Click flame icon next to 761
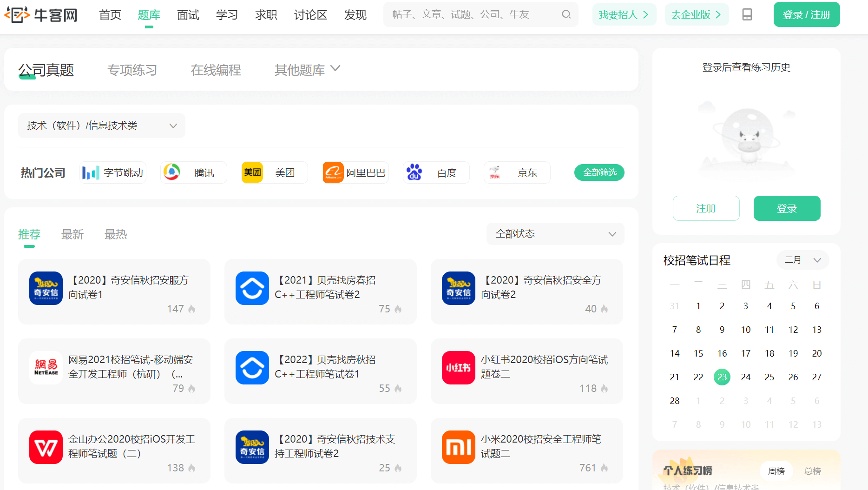Screen dimensions: 868x490 [x=605, y=468]
